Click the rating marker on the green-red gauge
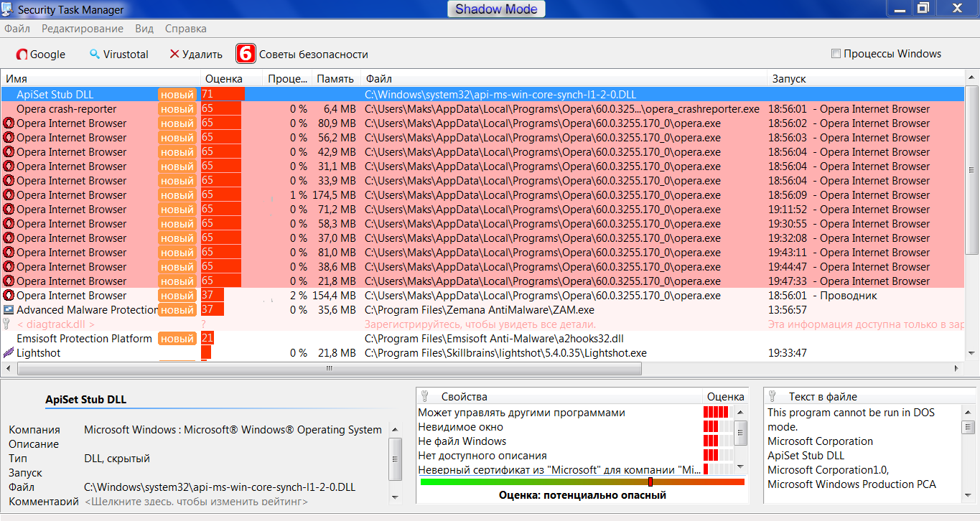The height and width of the screenshot is (521, 980). point(650,482)
